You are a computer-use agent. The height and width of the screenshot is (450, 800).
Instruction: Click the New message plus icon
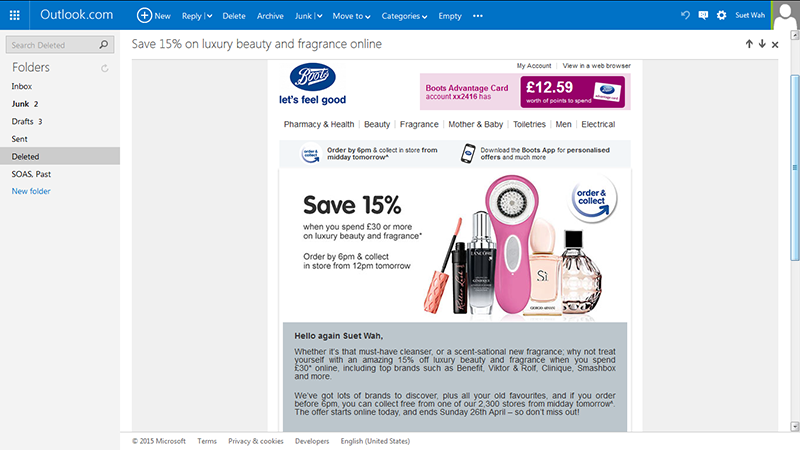click(x=144, y=15)
